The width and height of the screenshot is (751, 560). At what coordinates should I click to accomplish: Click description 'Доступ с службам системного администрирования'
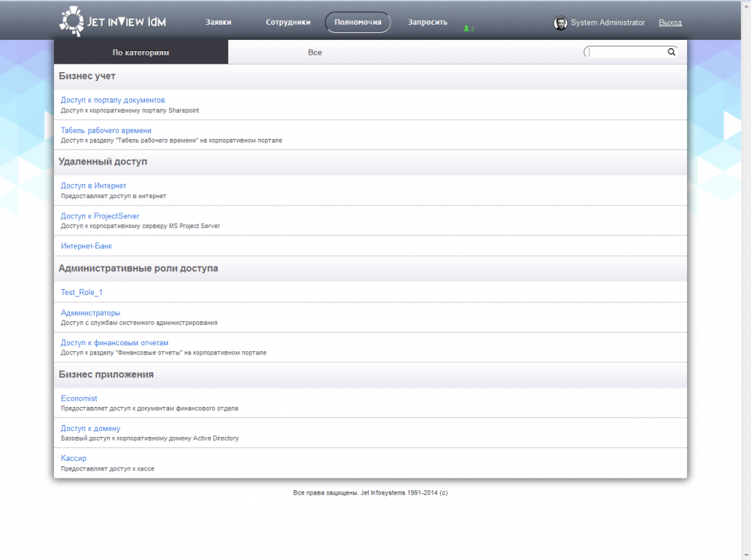[x=139, y=323]
